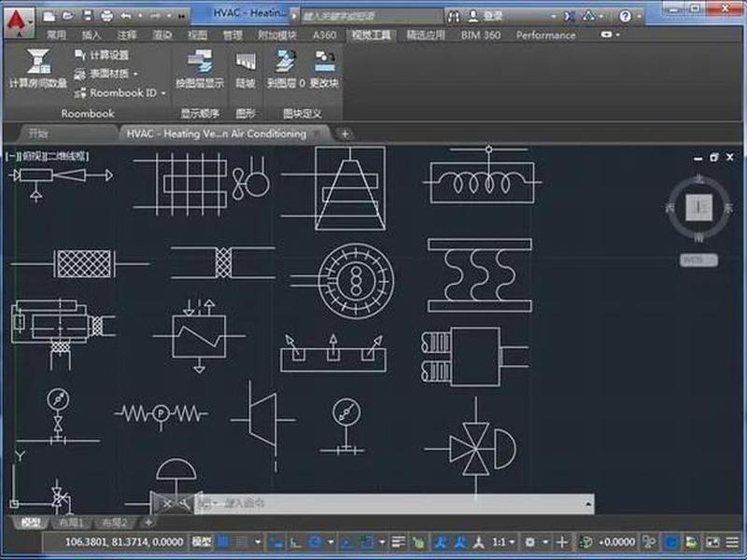Click the ViewCube top face

pyautogui.click(x=698, y=207)
